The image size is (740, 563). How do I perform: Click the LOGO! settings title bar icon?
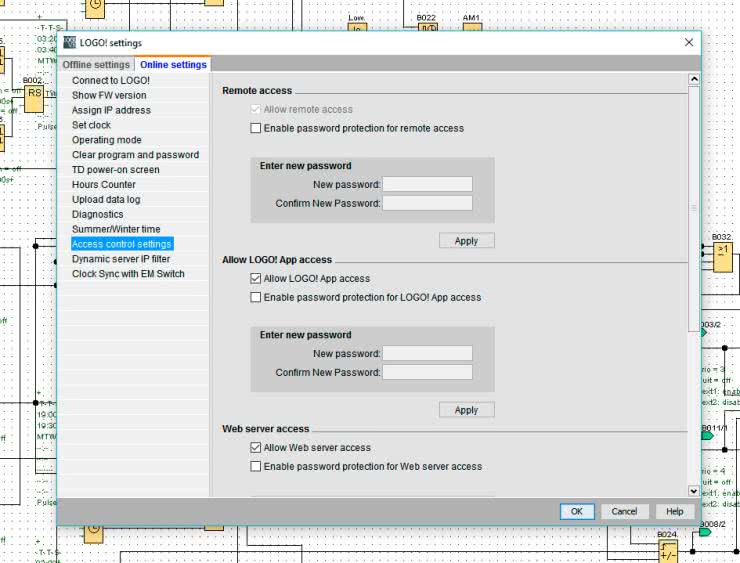pyautogui.click(x=69, y=43)
